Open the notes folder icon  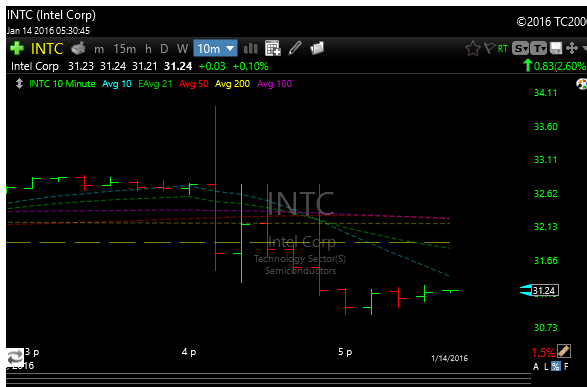[317, 48]
